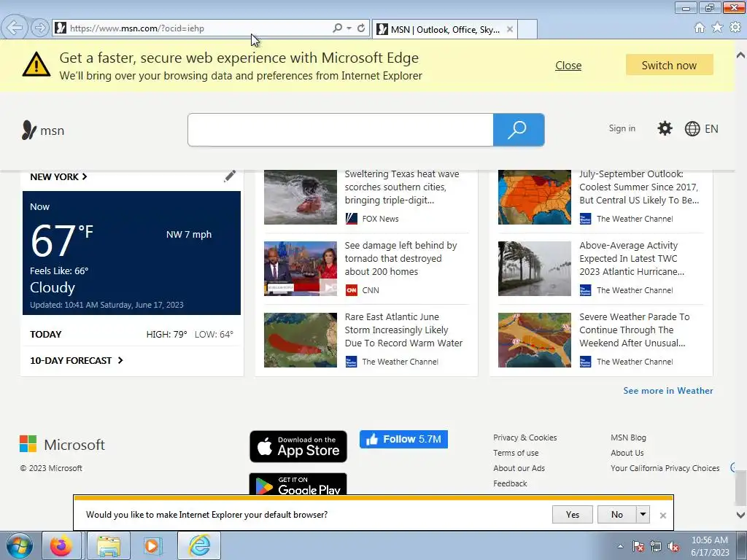Open the MSN Blog link
This screenshot has width=747, height=560.
click(x=628, y=437)
